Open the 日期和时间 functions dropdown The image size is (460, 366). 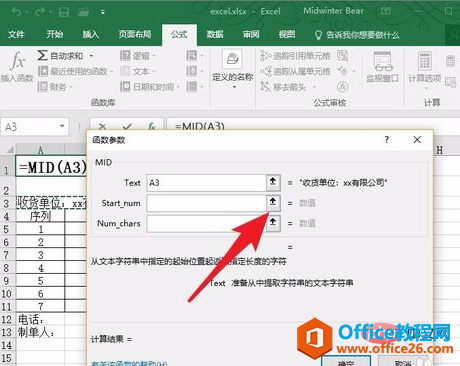tap(150, 87)
